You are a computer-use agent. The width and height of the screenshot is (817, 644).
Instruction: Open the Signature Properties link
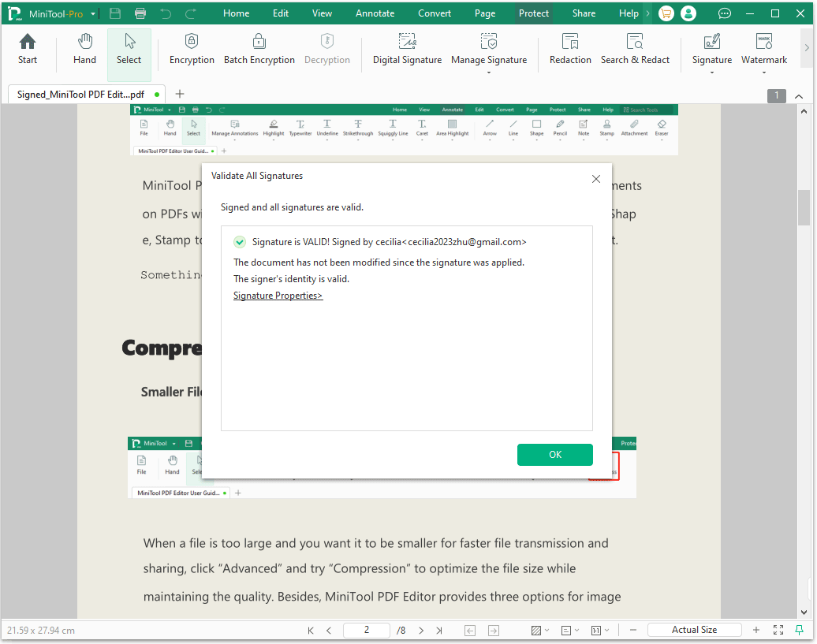278,295
